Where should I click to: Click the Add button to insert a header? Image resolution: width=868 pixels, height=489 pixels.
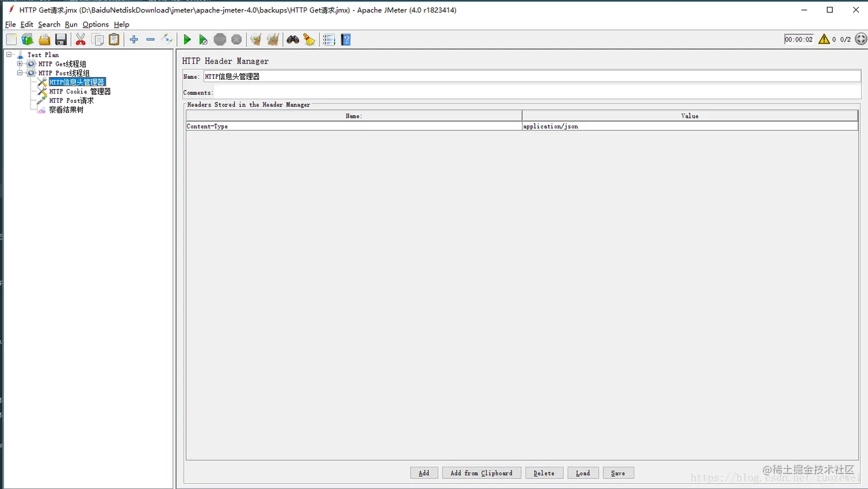pos(423,472)
